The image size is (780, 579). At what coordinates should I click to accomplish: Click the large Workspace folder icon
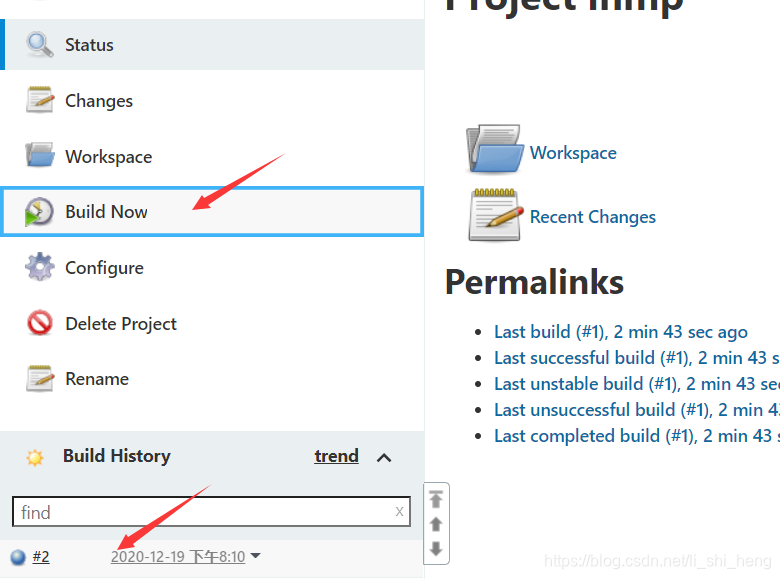pyautogui.click(x=494, y=149)
